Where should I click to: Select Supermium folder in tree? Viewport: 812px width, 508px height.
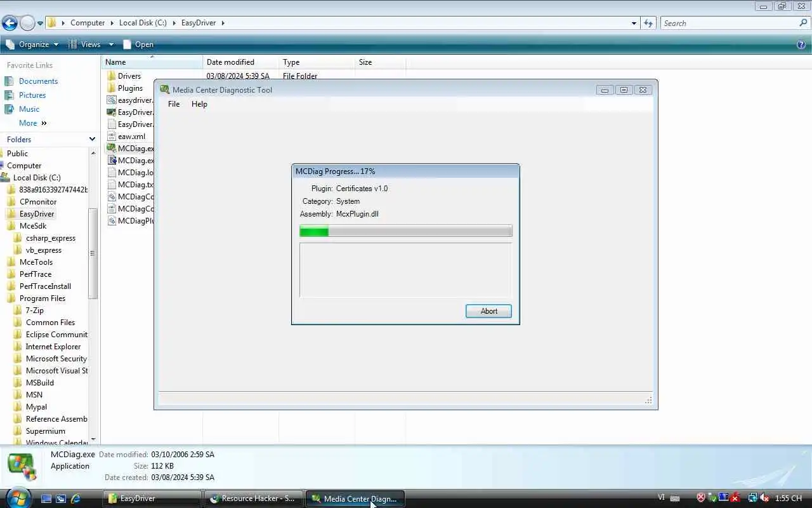46,431
